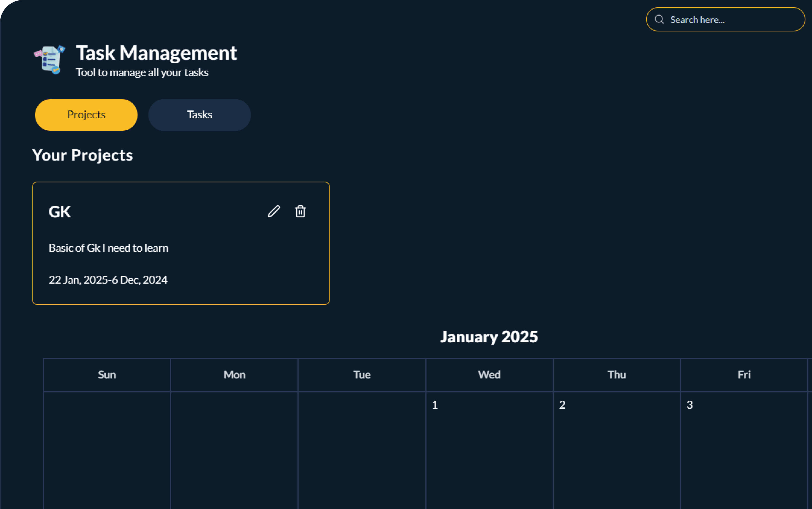Click calendar date 3 in January 2025
This screenshot has height=509, width=812.
(x=690, y=405)
